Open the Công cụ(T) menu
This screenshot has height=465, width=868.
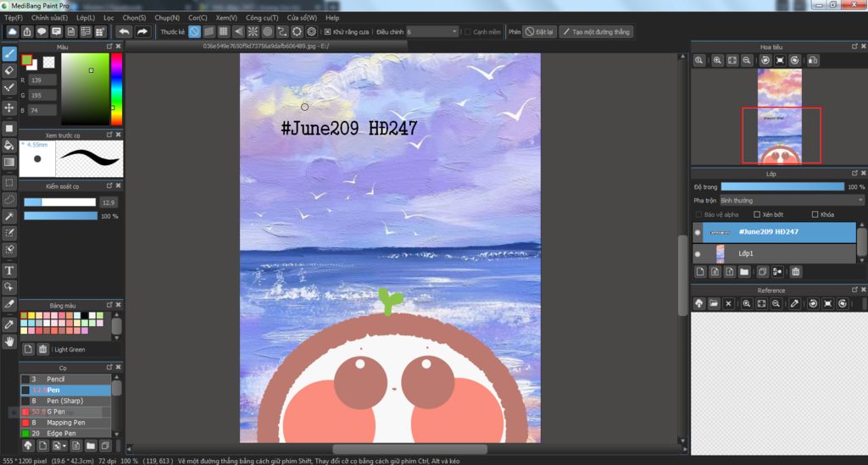click(x=262, y=18)
